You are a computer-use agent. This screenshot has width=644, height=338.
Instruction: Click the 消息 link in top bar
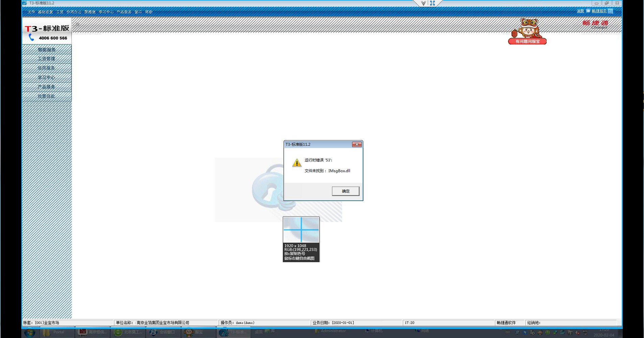click(580, 11)
